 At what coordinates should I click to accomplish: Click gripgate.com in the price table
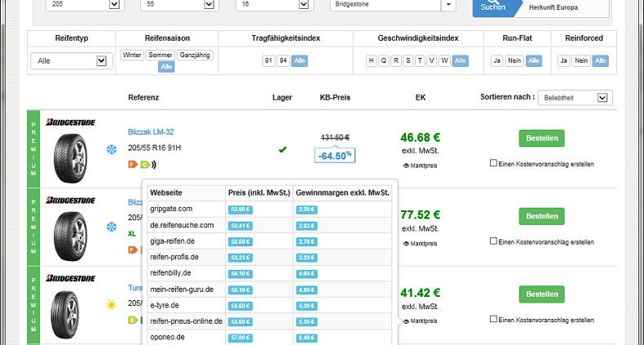pyautogui.click(x=171, y=209)
